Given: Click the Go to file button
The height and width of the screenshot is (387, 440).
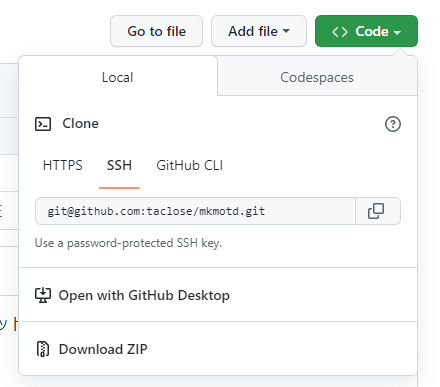Looking at the screenshot, I should coord(156,31).
